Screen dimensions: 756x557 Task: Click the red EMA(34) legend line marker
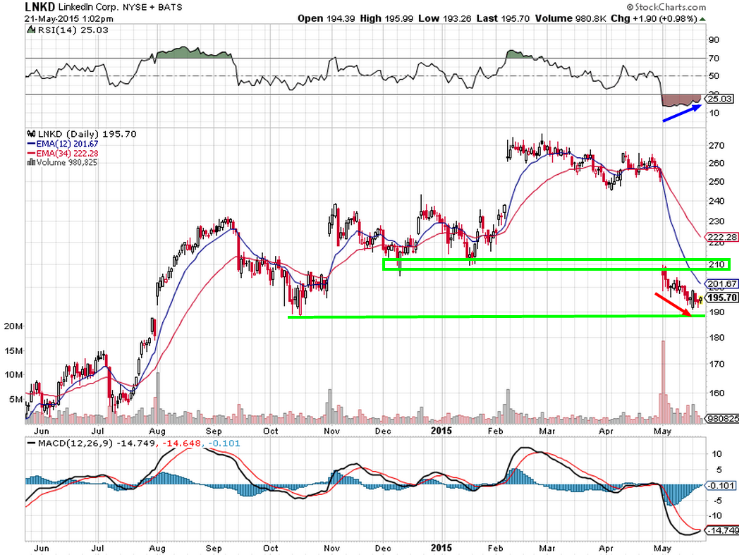tap(31, 154)
